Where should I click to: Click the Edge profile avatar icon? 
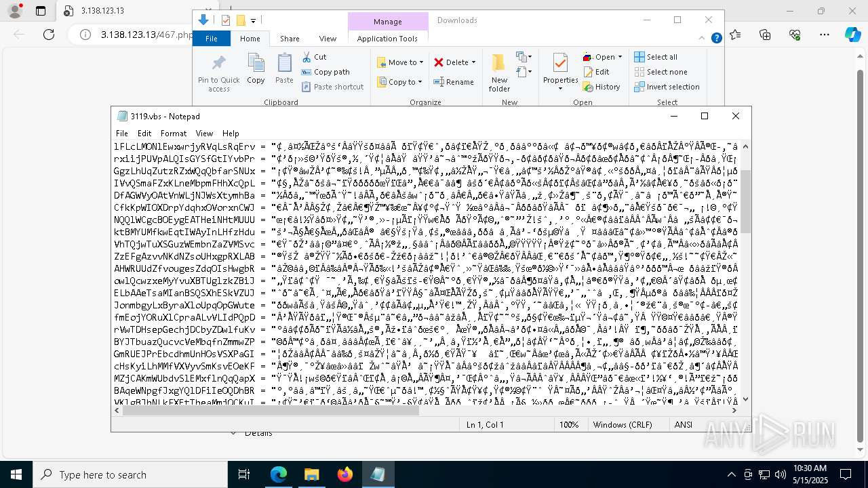pyautogui.click(x=14, y=11)
